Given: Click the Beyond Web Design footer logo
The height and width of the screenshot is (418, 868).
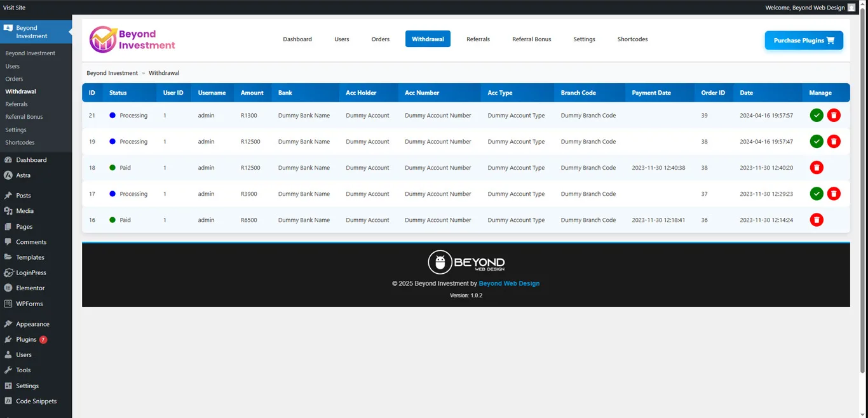Looking at the screenshot, I should (466, 262).
